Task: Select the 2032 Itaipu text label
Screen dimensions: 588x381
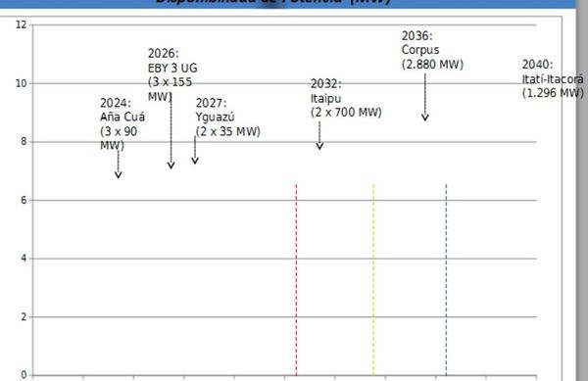Action: pyautogui.click(x=346, y=98)
